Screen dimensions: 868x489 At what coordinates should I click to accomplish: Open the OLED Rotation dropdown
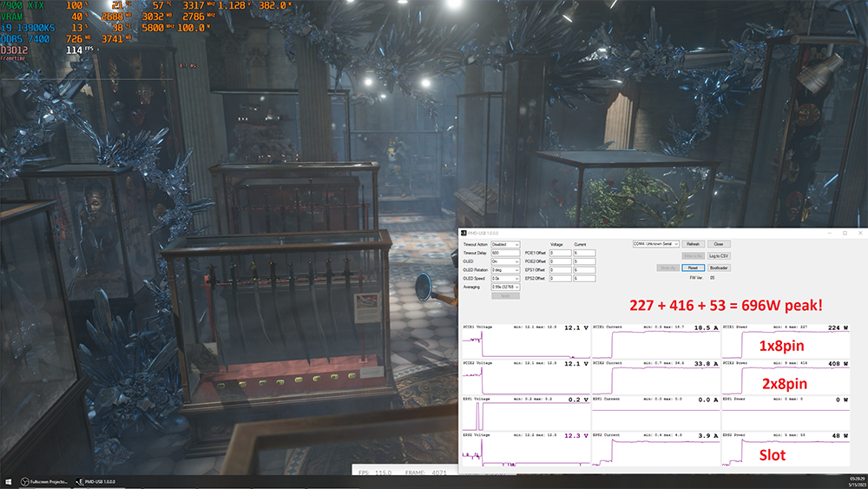coord(505,270)
